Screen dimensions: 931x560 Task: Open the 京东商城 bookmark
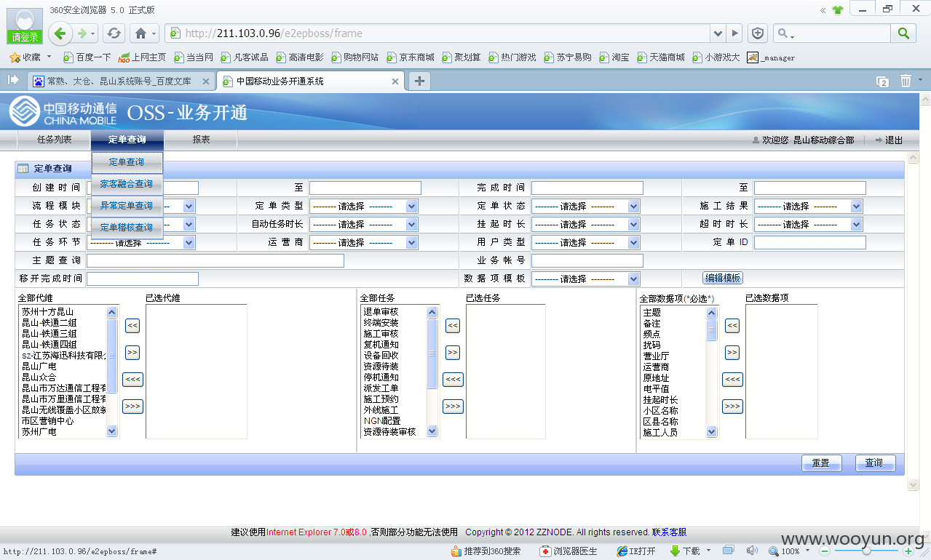(x=410, y=57)
